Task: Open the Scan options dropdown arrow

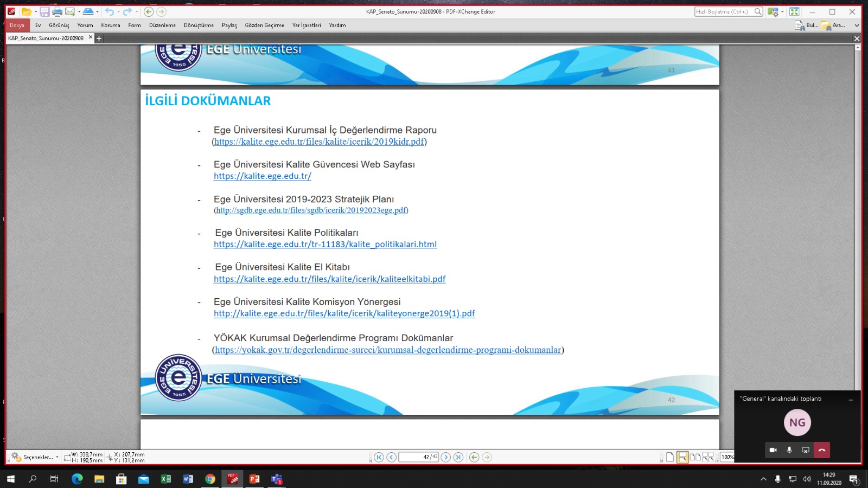Action: 97,11
